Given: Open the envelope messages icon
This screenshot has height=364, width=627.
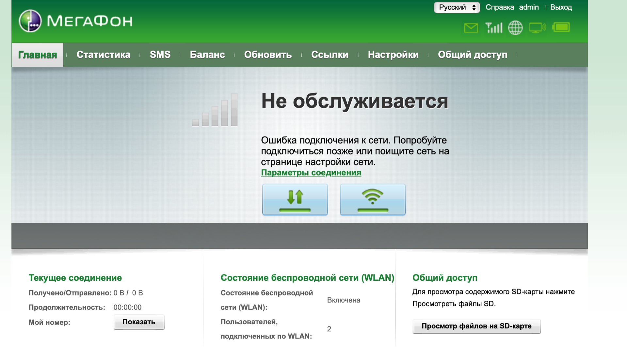Looking at the screenshot, I should pos(471,28).
